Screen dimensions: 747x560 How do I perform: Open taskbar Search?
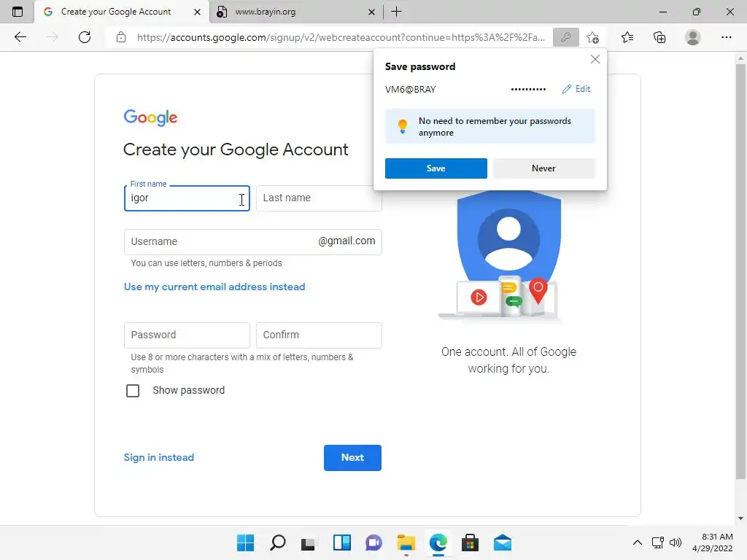278,542
